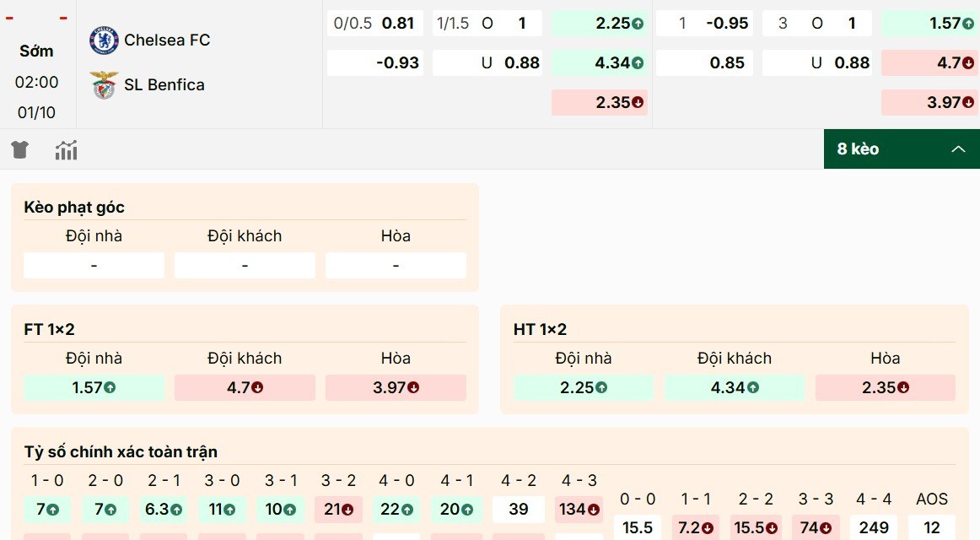Viewport: 980px width, 540px height.
Task: Click the jersey lineup icon
Action: pyautogui.click(x=20, y=150)
